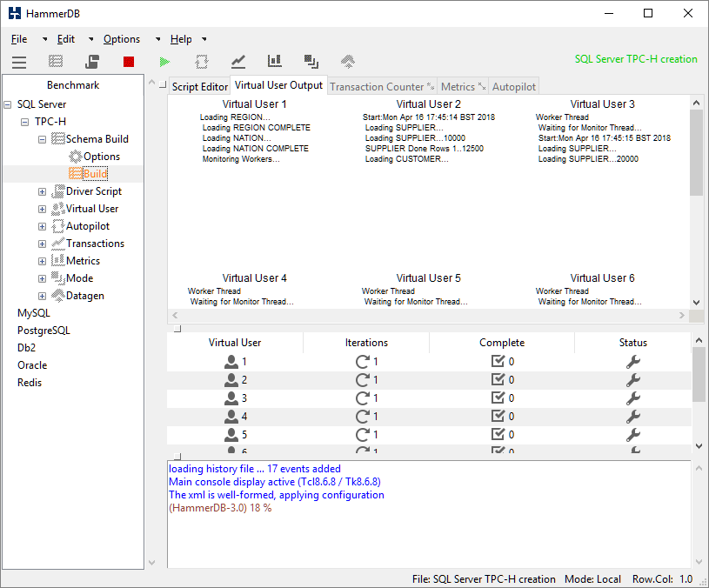This screenshot has width=709, height=588.
Task: Open the Transaction Counter line chart icon
Action: (x=238, y=62)
